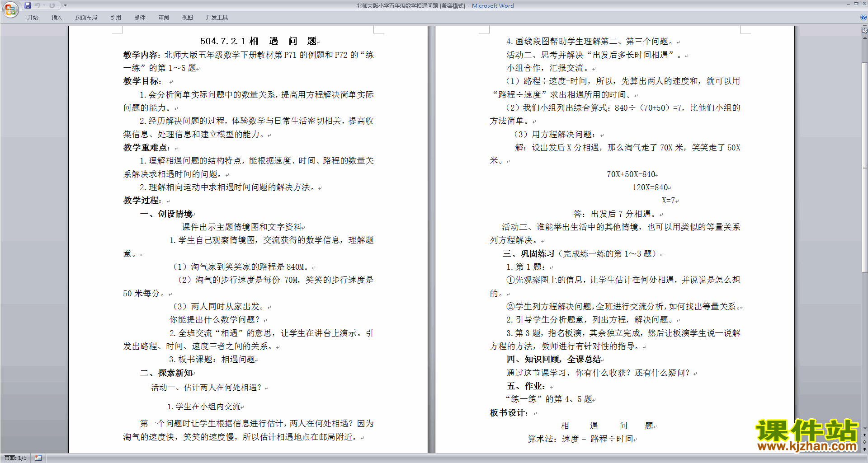Viewport: 868px width, 463px height.
Task: Click the Previous Page browse arrows
Action: tap(865, 435)
